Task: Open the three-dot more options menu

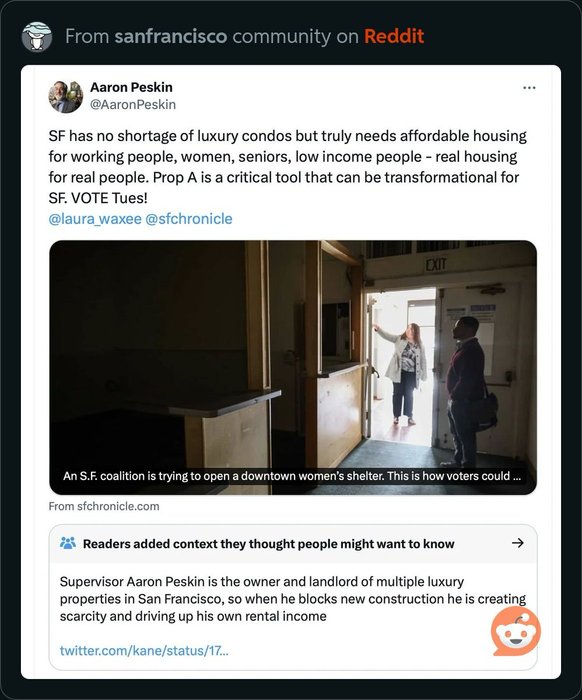Action: click(x=529, y=88)
